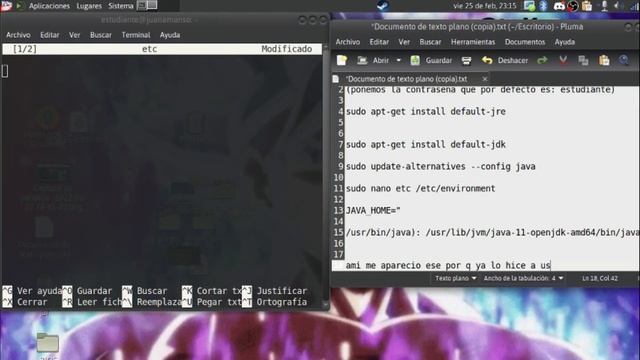Click the Bluetooth tray icon
Viewport: 640px width, 360px height.
coord(543,6)
